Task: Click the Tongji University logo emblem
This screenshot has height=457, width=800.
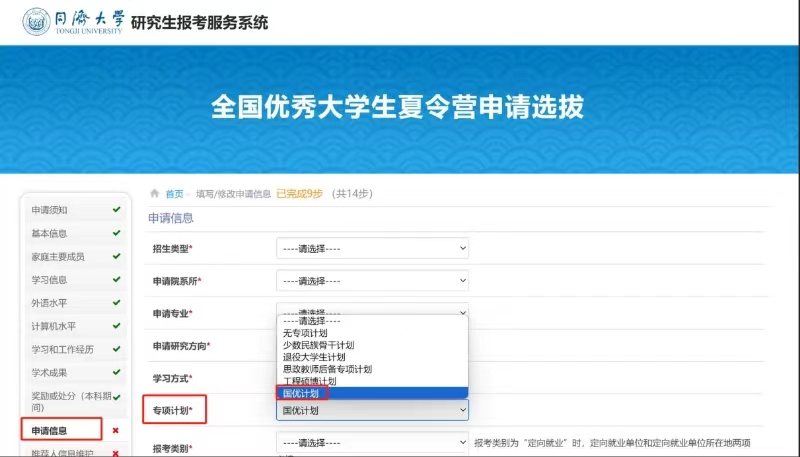Action: pyautogui.click(x=37, y=22)
